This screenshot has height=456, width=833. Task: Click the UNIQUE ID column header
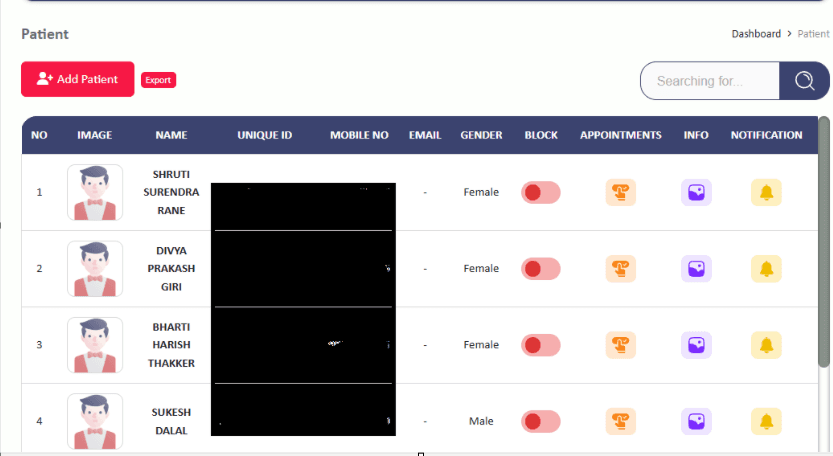pyautogui.click(x=265, y=136)
